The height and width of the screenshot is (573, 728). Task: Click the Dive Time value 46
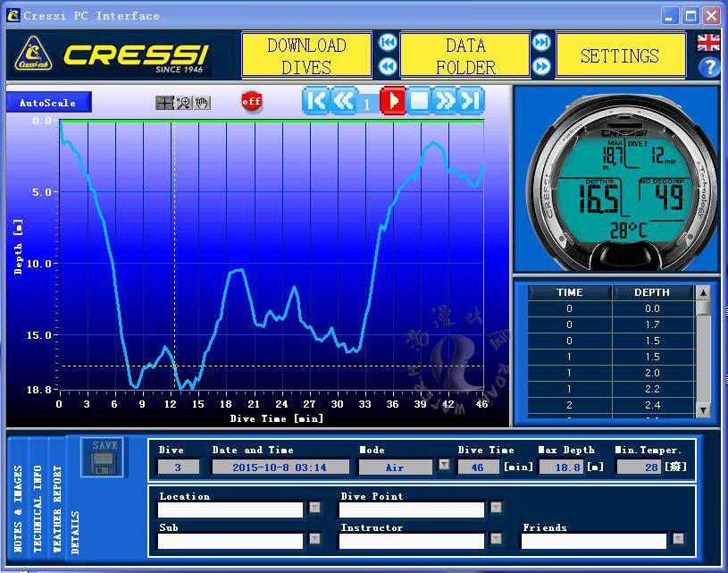point(479,467)
